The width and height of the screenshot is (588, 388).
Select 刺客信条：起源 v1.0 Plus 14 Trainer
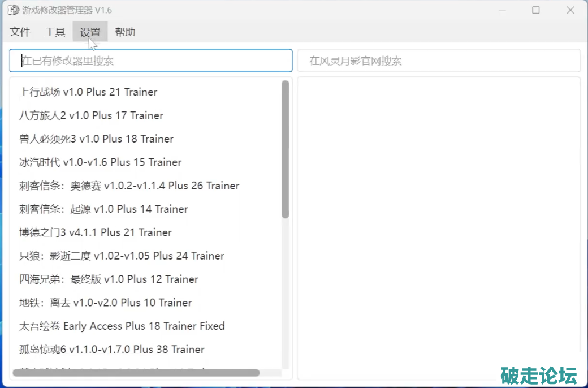click(103, 209)
